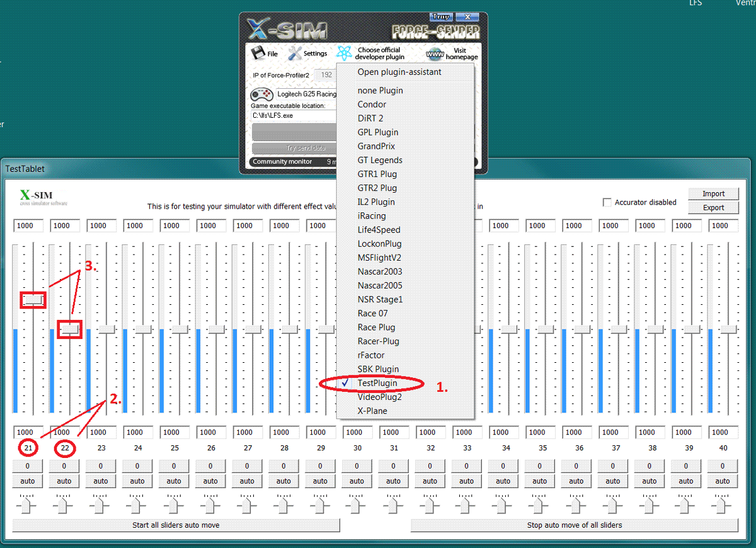Click the auto button under slider 33
This screenshot has width=756, height=548.
click(467, 481)
